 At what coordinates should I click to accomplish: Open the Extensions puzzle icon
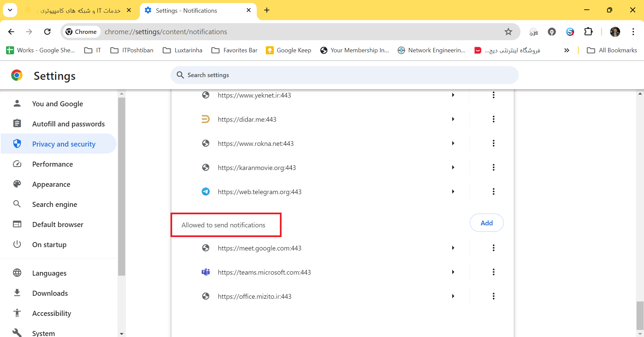(x=588, y=32)
